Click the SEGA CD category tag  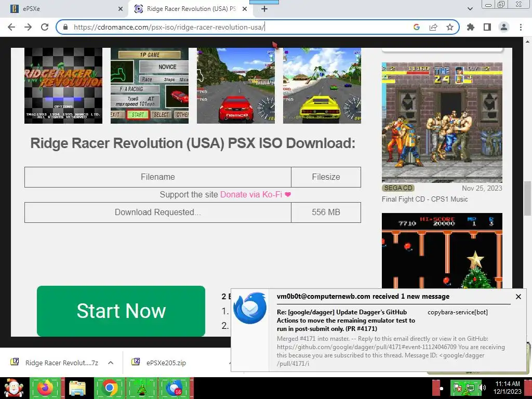pyautogui.click(x=398, y=188)
